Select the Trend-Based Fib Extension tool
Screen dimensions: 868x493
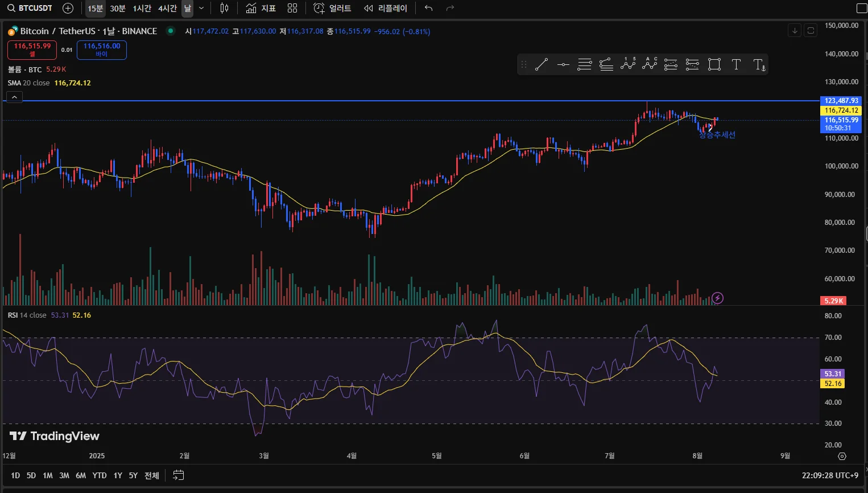click(606, 65)
